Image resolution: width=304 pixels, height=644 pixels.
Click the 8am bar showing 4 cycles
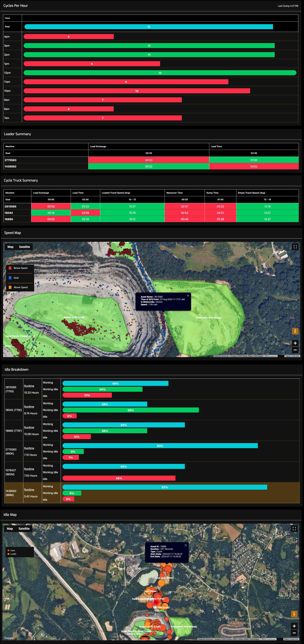pos(69,109)
